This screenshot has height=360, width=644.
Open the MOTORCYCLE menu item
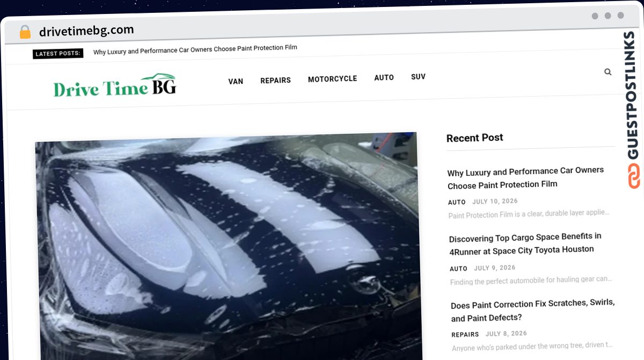click(332, 79)
